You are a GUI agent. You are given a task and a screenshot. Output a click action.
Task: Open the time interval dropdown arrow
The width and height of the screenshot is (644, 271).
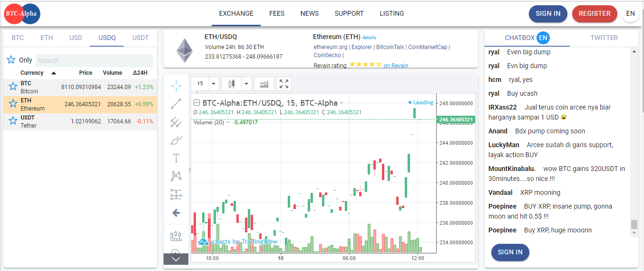pyautogui.click(x=214, y=84)
